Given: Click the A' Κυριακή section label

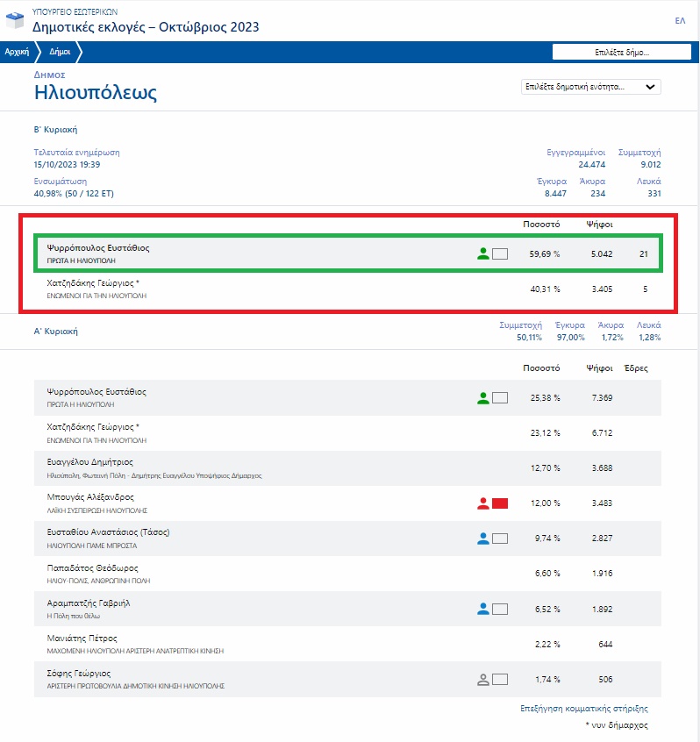Looking at the screenshot, I should click(55, 332).
